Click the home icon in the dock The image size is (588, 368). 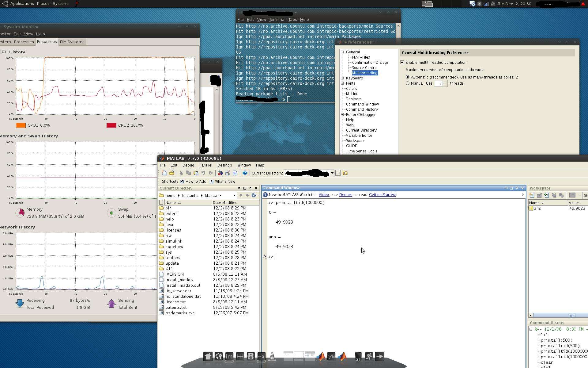click(x=208, y=356)
